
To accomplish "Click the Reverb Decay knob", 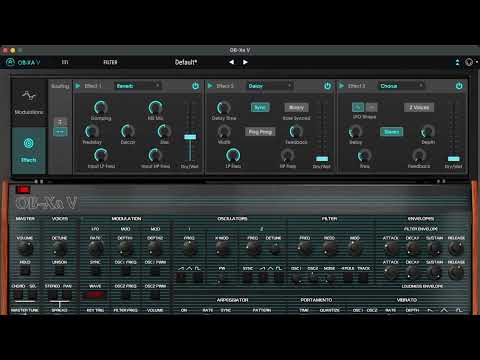I will coord(128,131).
